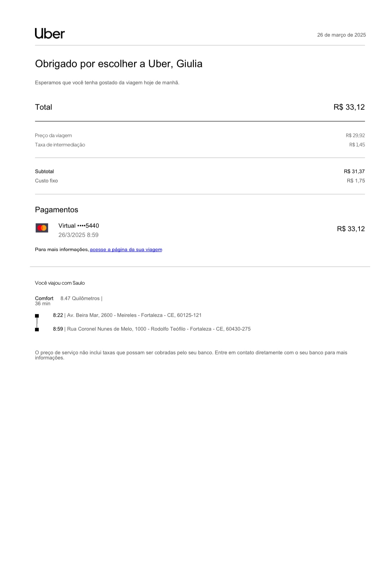Click the payment amount beside the card
The height and width of the screenshot is (588, 389).
tap(351, 229)
